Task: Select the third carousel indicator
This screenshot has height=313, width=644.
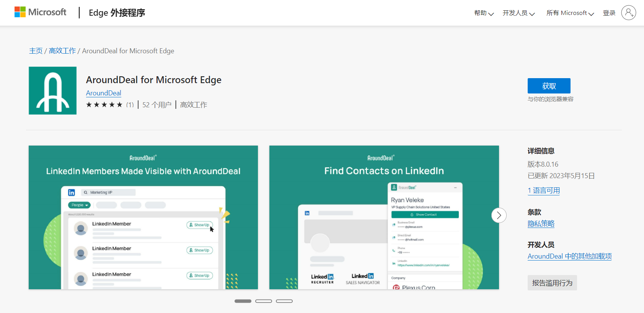Action: pyautogui.click(x=284, y=301)
